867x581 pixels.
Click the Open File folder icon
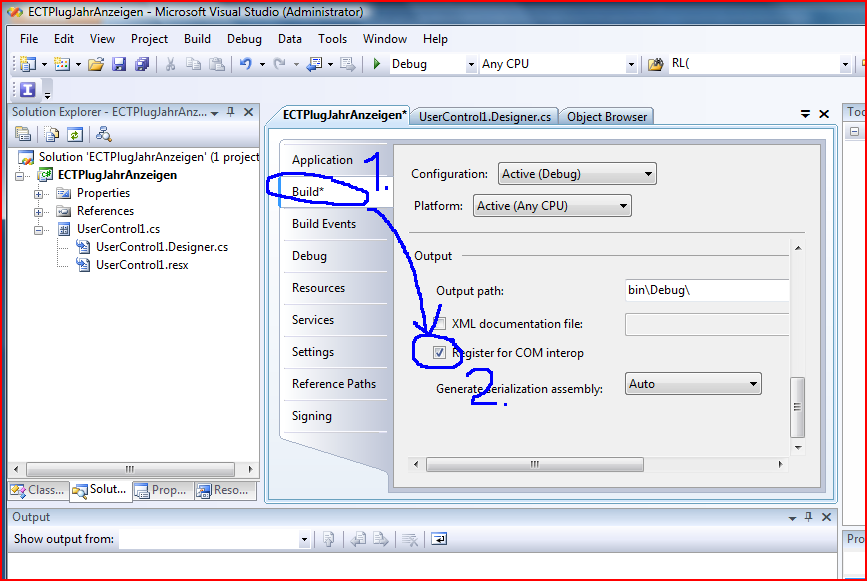coord(96,64)
